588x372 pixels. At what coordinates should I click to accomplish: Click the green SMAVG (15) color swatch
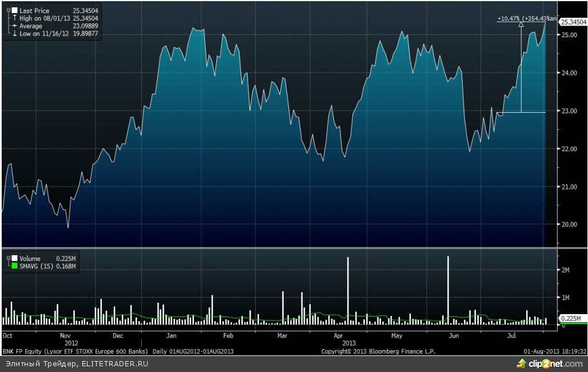coord(14,266)
